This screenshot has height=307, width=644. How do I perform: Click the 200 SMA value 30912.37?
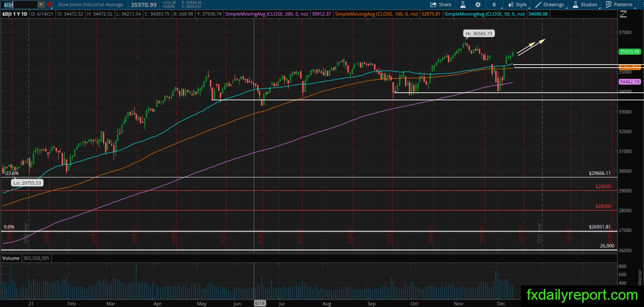pos(321,14)
